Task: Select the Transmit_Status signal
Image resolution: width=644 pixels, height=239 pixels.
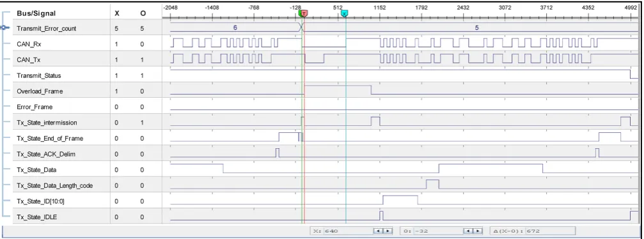Action: (x=38, y=75)
